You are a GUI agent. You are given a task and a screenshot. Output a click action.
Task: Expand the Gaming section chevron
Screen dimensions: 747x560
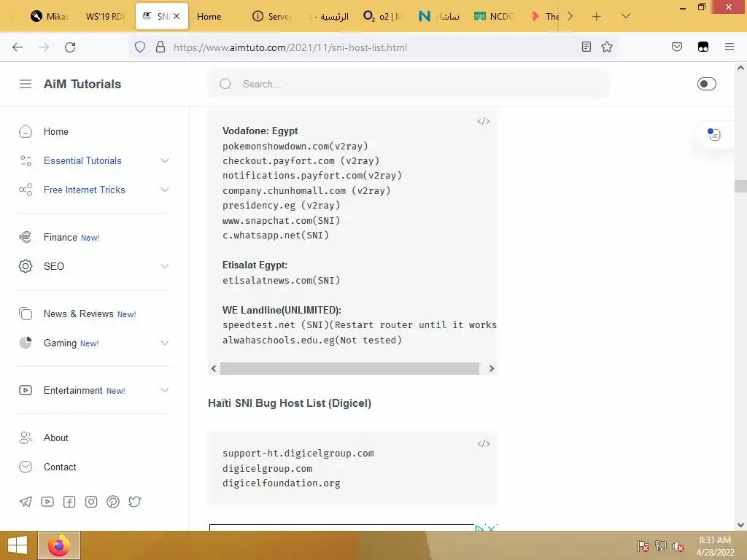click(165, 343)
